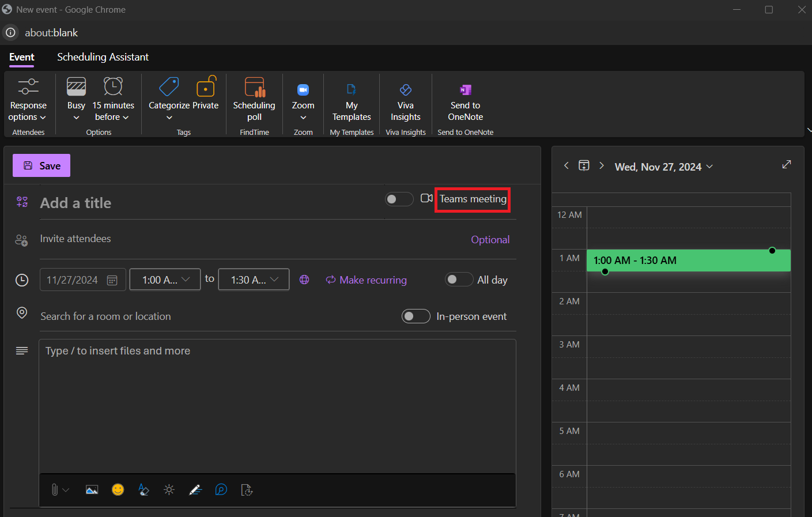The image size is (812, 517).
Task: Click the reminder alarm clock icon
Action: coord(113,86)
